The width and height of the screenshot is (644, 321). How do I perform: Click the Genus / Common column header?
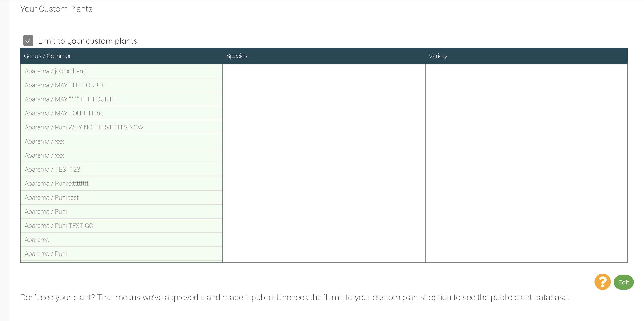click(48, 56)
